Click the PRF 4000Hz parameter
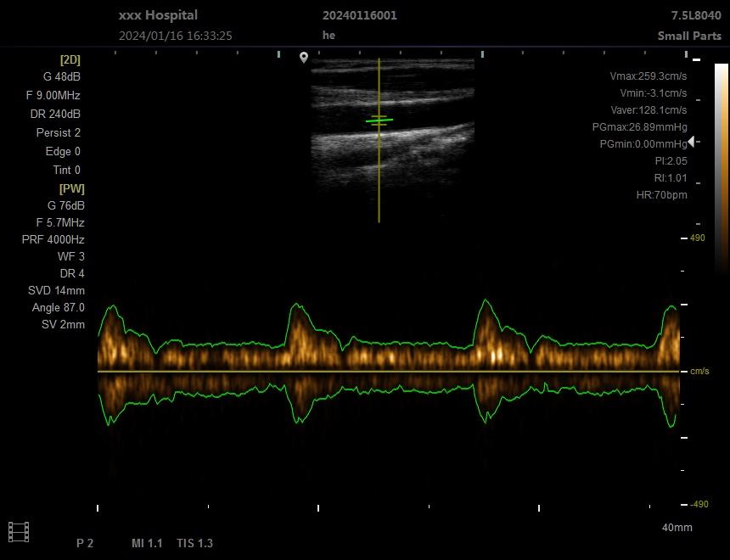 [x=53, y=239]
